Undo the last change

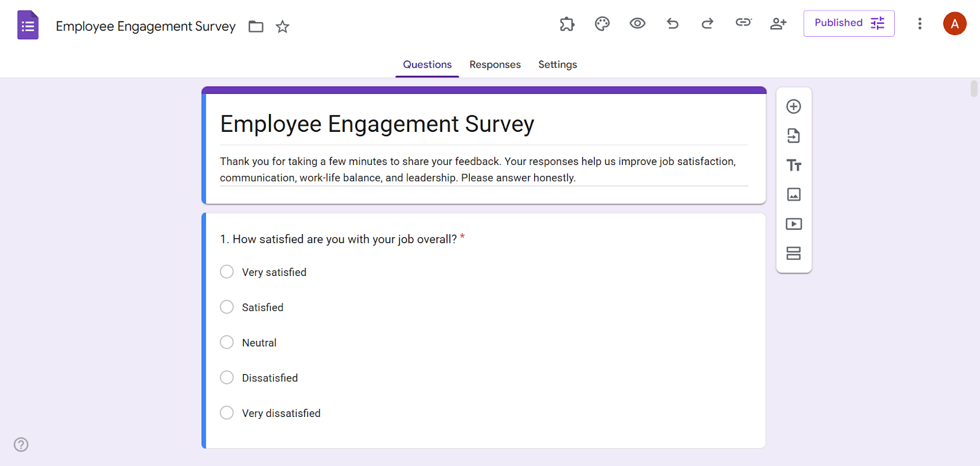pyautogui.click(x=673, y=23)
